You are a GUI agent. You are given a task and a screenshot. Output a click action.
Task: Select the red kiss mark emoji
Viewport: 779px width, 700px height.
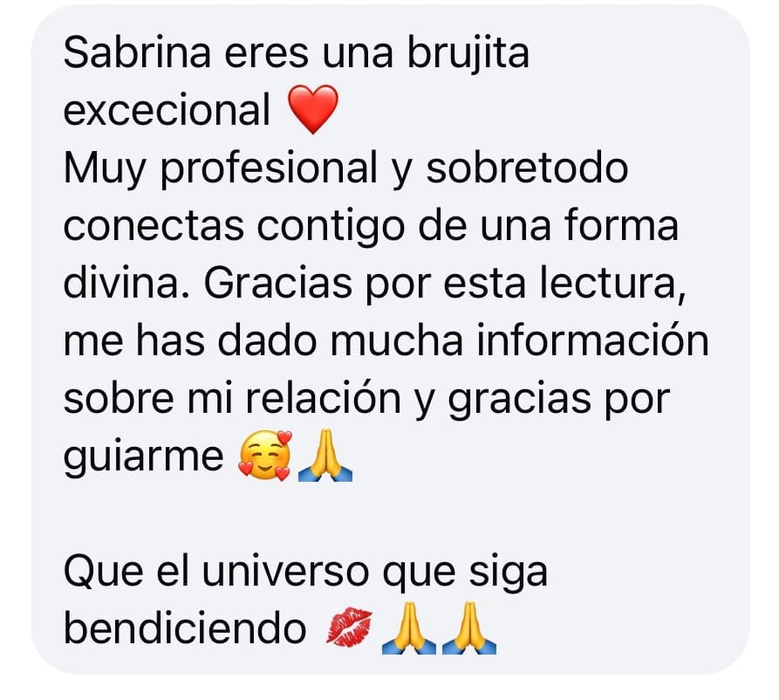(349, 628)
